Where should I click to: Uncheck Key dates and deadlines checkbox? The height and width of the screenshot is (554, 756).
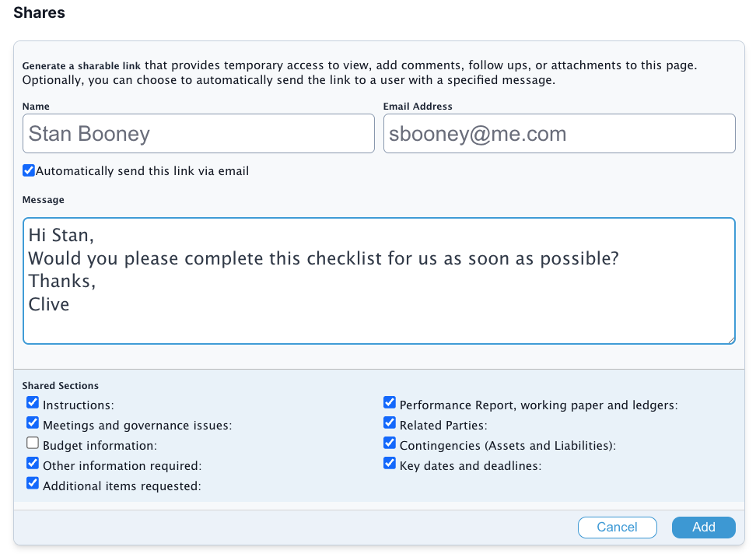(390, 464)
